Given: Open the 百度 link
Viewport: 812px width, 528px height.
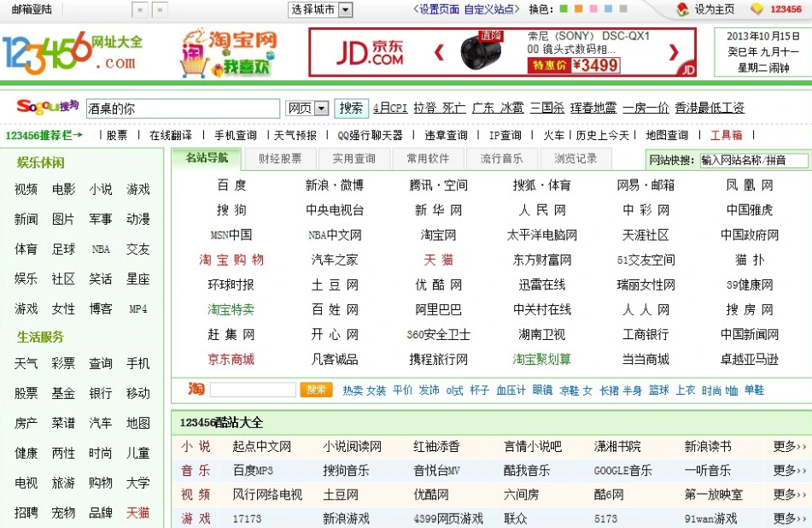Looking at the screenshot, I should click(x=231, y=185).
